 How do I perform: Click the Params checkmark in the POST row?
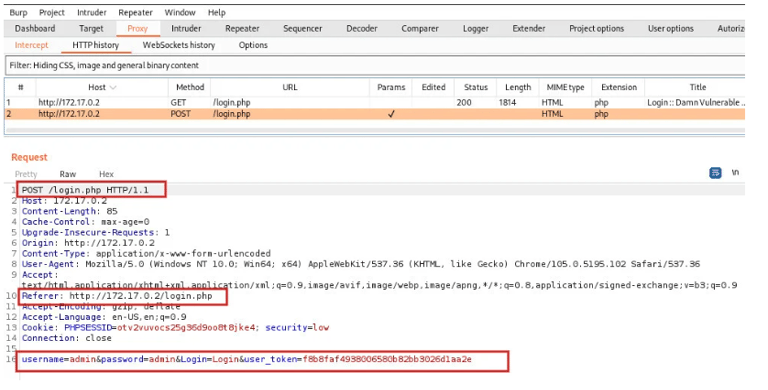391,114
